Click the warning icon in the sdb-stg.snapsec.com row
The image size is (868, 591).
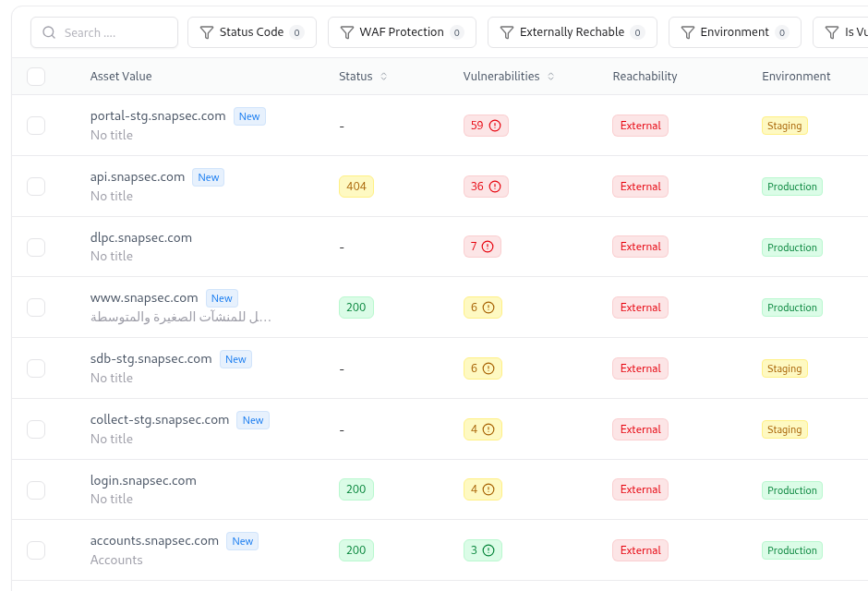488,368
